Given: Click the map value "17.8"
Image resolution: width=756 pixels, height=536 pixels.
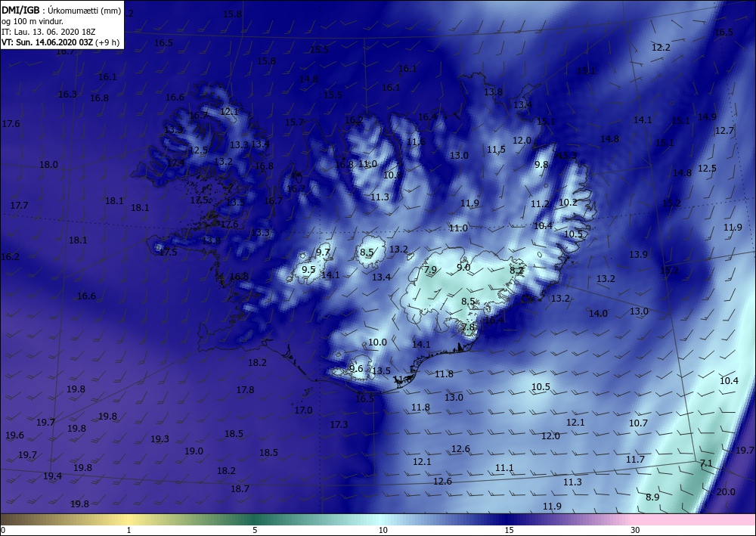Looking at the screenshot, I should pos(245,389).
